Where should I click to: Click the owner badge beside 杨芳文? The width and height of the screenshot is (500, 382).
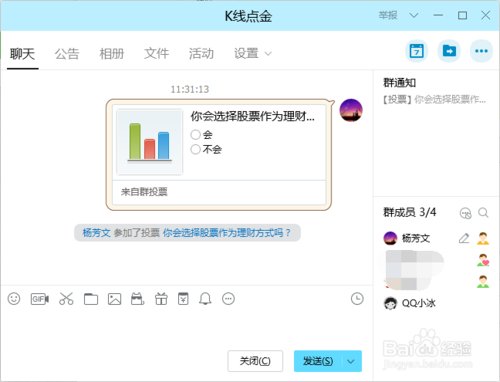(483, 238)
